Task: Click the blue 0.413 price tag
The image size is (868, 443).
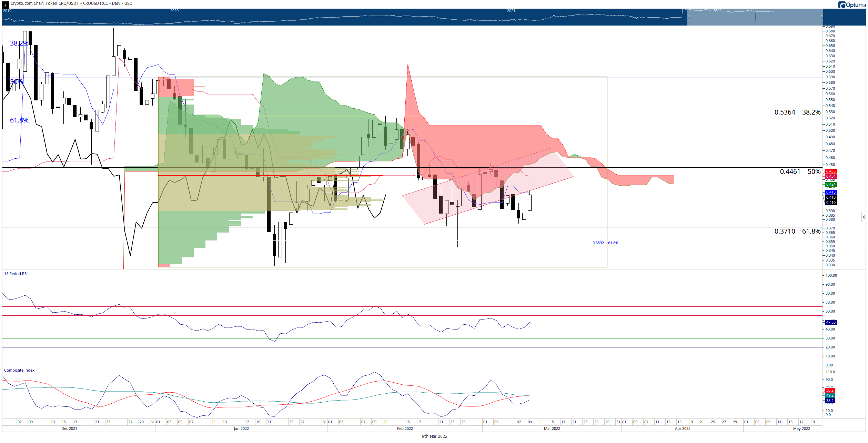Action: pos(831,192)
